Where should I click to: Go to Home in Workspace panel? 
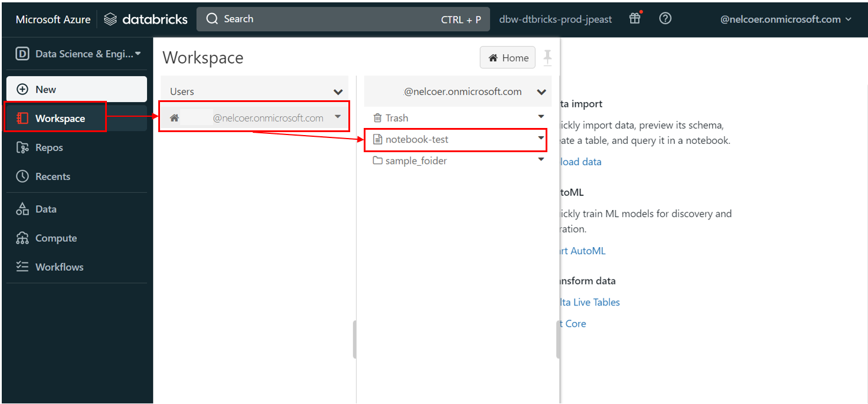pyautogui.click(x=508, y=58)
